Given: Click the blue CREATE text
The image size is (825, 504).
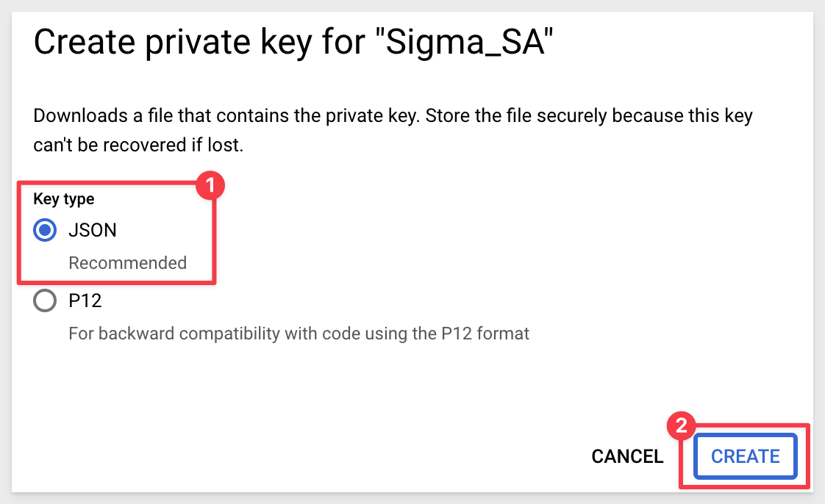Looking at the screenshot, I should (x=745, y=456).
